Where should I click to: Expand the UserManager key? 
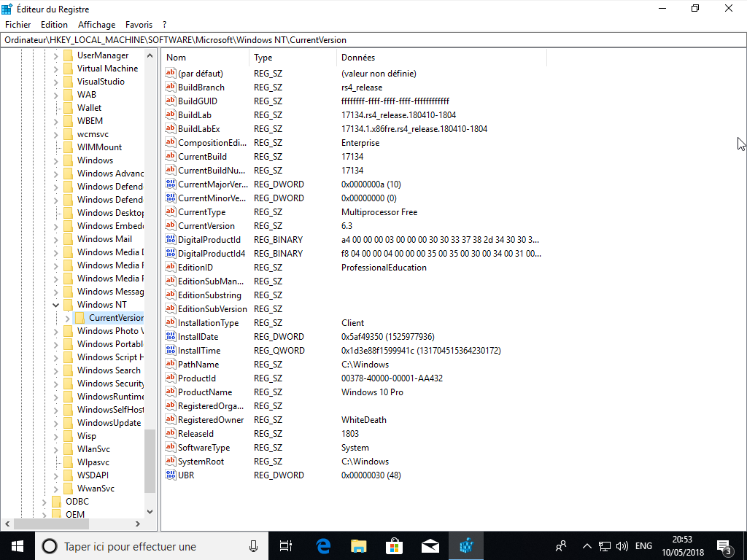click(55, 55)
